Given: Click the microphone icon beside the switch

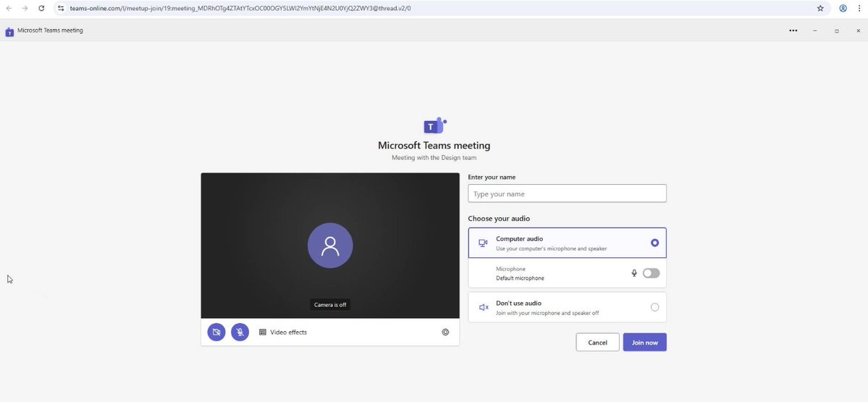Looking at the screenshot, I should tap(634, 273).
